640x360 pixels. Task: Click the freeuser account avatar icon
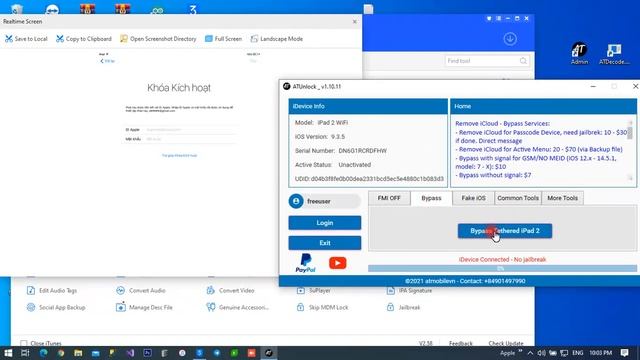coord(296,201)
